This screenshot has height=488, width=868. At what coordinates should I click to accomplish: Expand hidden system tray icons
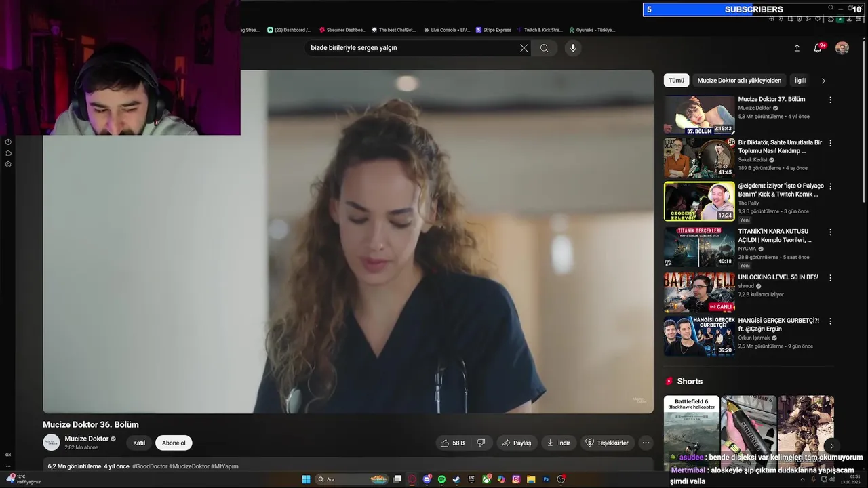pyautogui.click(x=802, y=479)
